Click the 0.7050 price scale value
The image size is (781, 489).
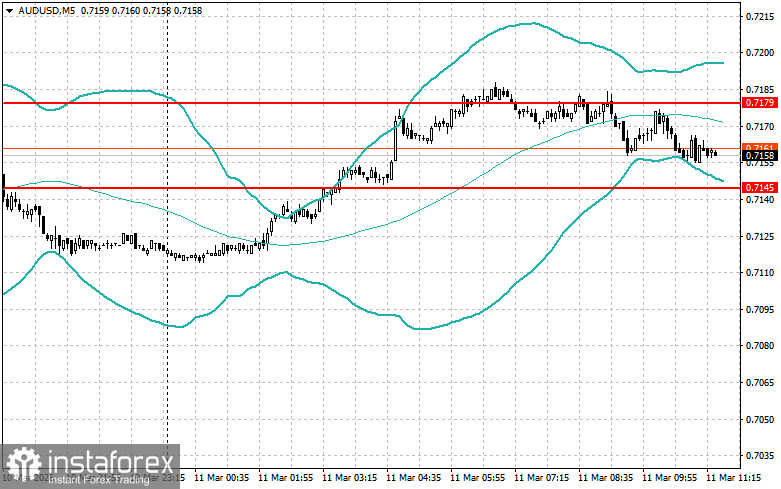pyautogui.click(x=760, y=420)
